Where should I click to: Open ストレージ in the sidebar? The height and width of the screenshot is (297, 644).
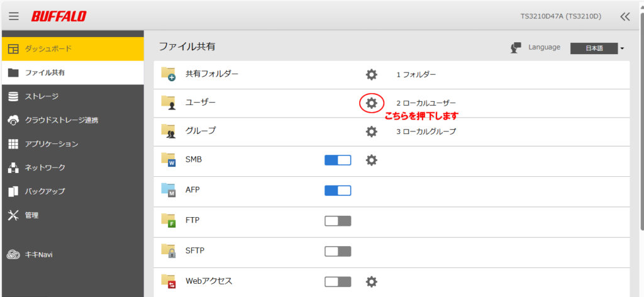pos(73,96)
